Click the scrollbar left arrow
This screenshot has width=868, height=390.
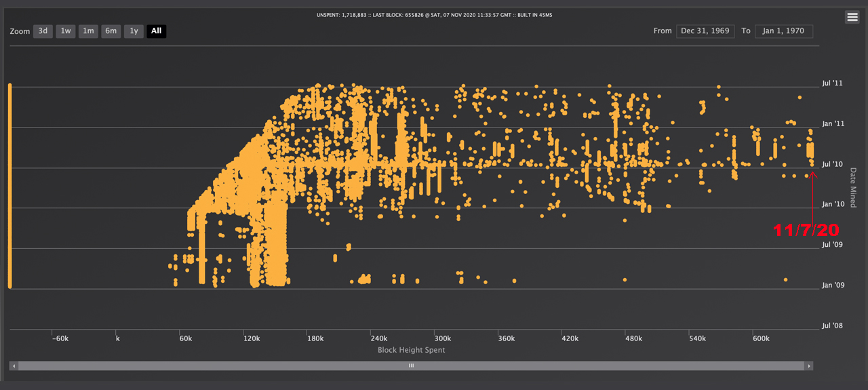(14, 366)
